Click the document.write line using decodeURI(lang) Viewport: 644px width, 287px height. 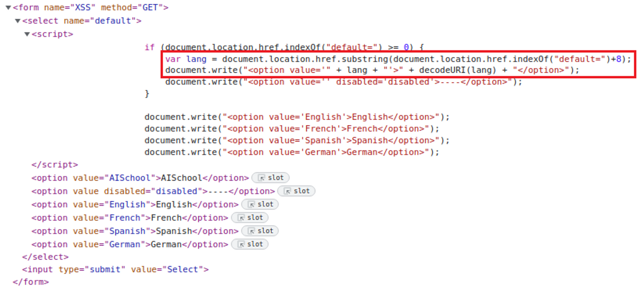372,70
